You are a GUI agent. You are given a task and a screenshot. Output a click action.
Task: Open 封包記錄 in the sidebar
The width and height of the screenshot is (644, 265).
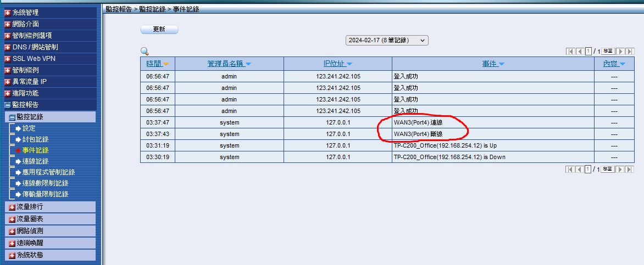[35, 139]
